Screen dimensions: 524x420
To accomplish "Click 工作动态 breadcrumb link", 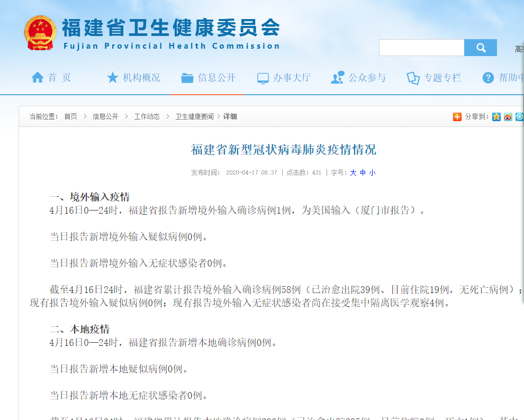I will click(x=147, y=116).
